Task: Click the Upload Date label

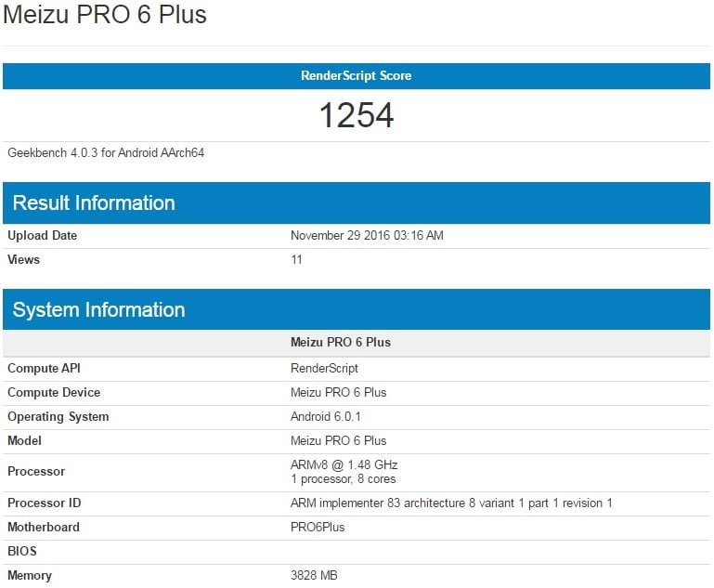Action: pyautogui.click(x=42, y=235)
